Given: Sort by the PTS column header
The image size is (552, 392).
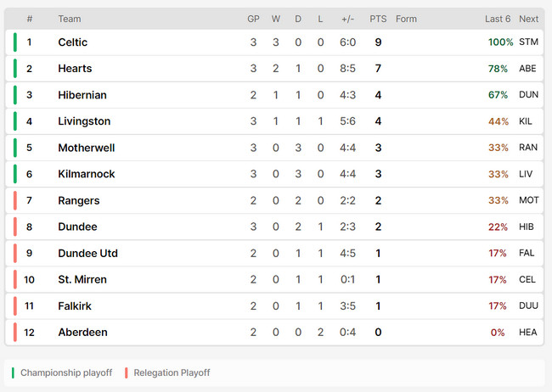Looking at the screenshot, I should (x=378, y=19).
